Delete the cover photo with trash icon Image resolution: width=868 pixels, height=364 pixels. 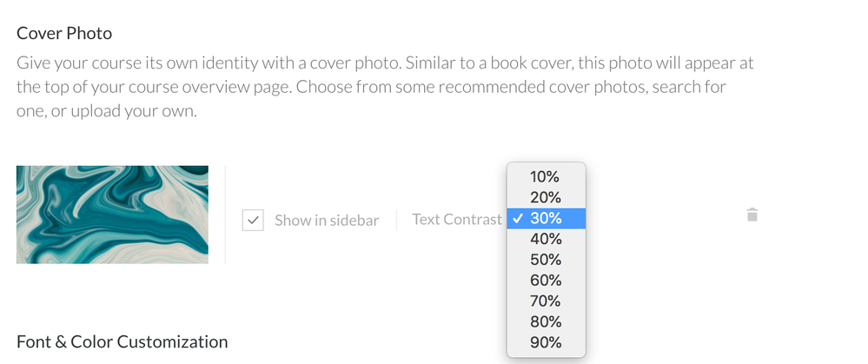pos(752,215)
